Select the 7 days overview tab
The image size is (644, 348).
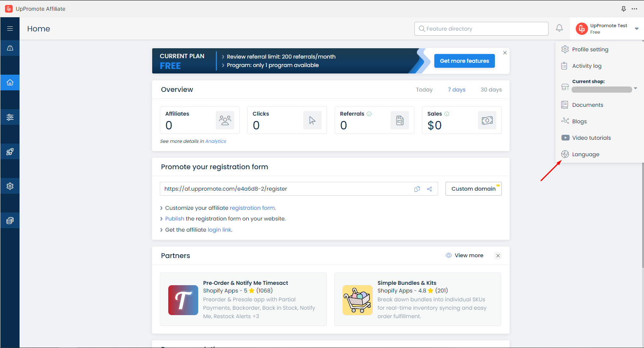click(456, 90)
